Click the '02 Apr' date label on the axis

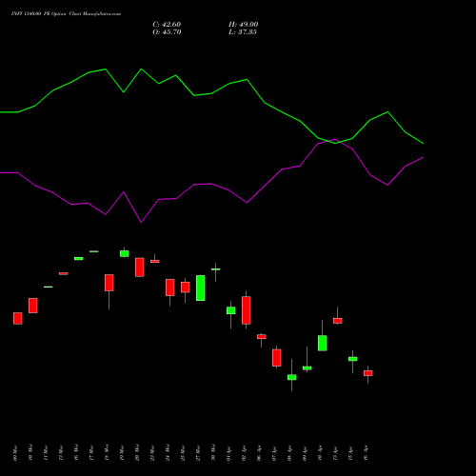pos(245,453)
